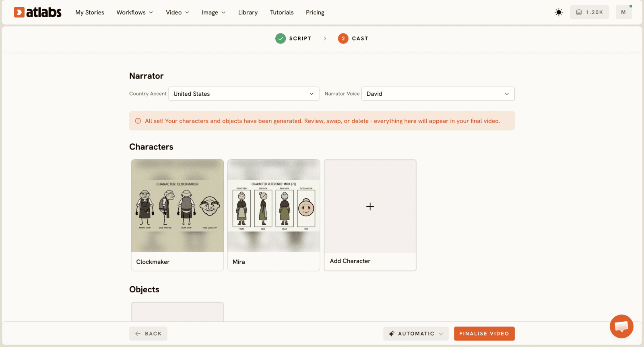Expand the Image menu
The image size is (644, 347).
(214, 12)
